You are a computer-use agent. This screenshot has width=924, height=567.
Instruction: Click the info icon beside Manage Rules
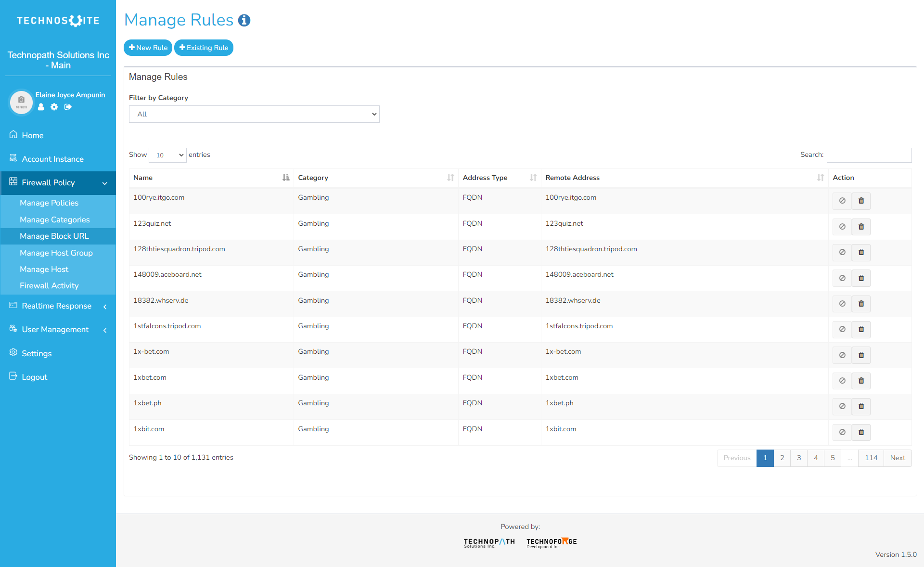tap(244, 20)
